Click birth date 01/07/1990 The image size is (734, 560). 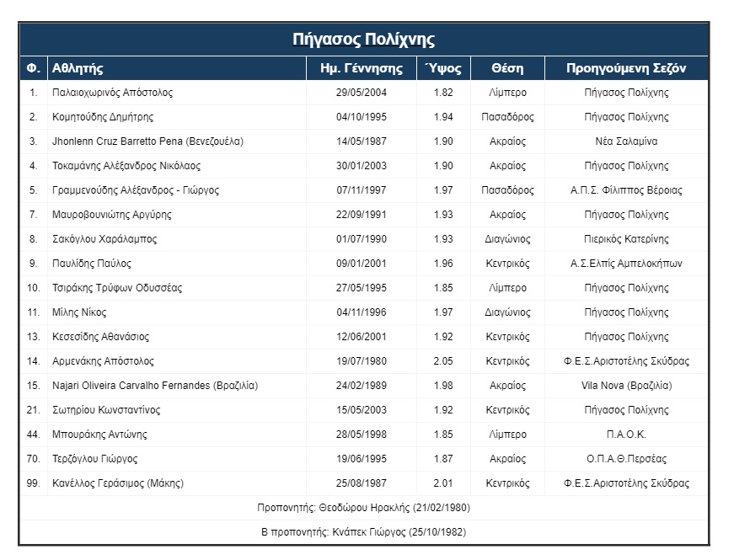361,239
